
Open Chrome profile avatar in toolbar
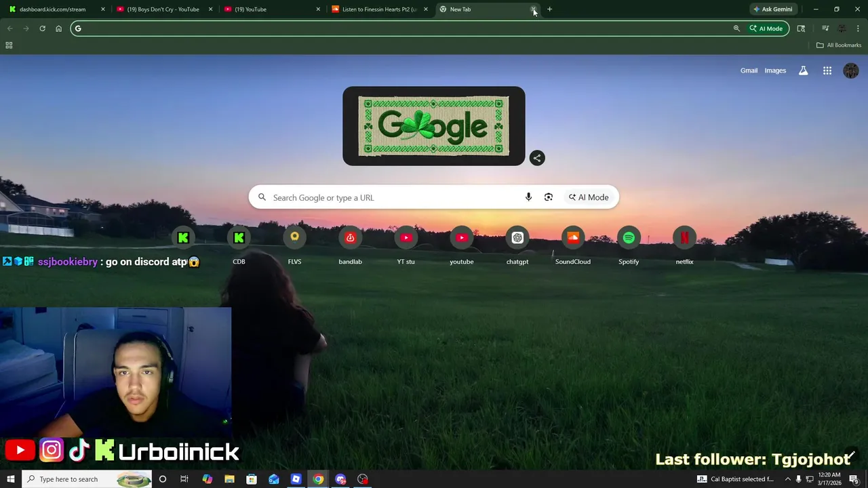[842, 28]
